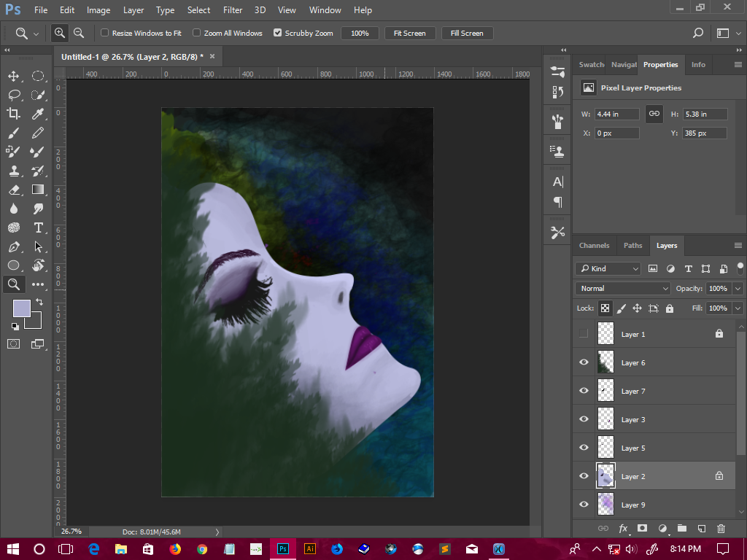Click the Fill Screen button
The width and height of the screenshot is (747, 560).
pyautogui.click(x=467, y=33)
